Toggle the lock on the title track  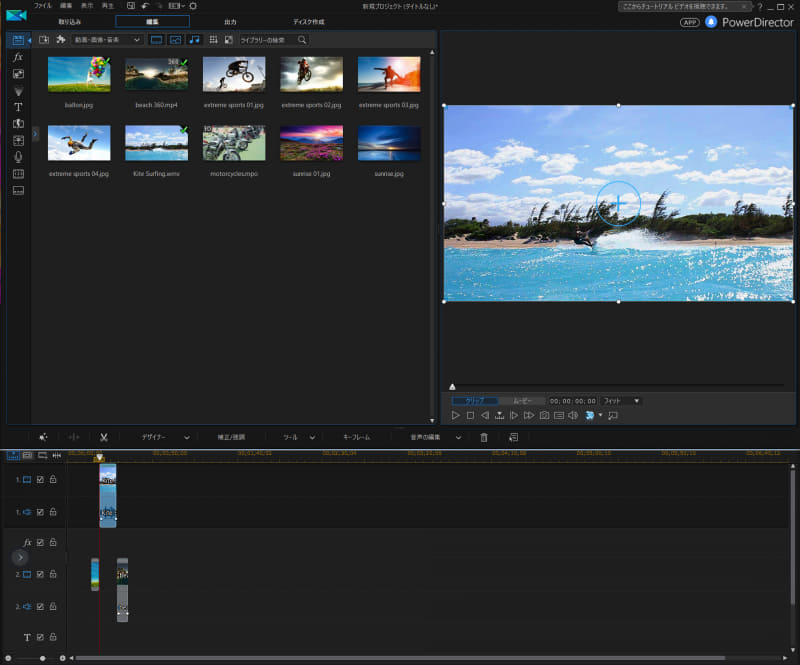(x=53, y=637)
